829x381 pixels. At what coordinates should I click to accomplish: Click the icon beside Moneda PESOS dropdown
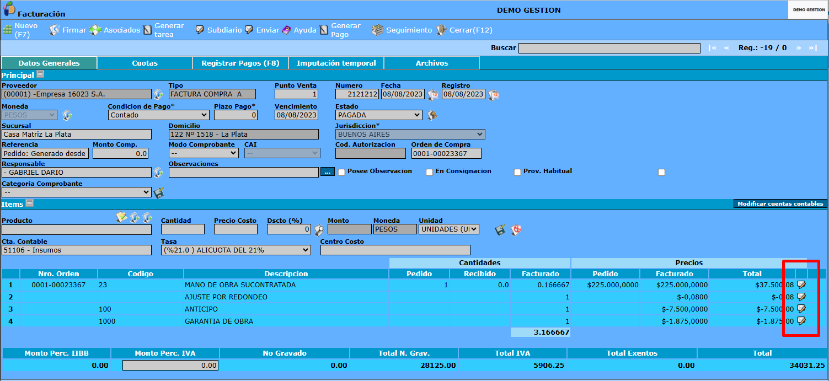67,115
